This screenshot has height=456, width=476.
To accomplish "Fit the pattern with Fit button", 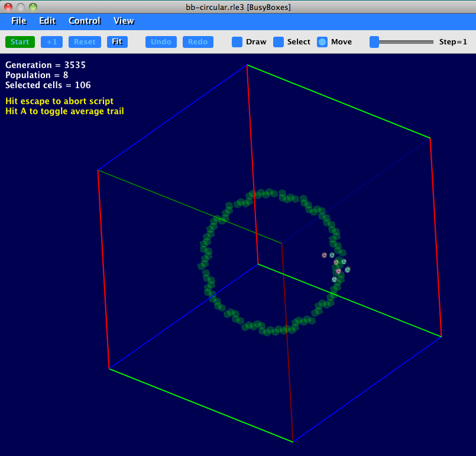I will pos(117,42).
